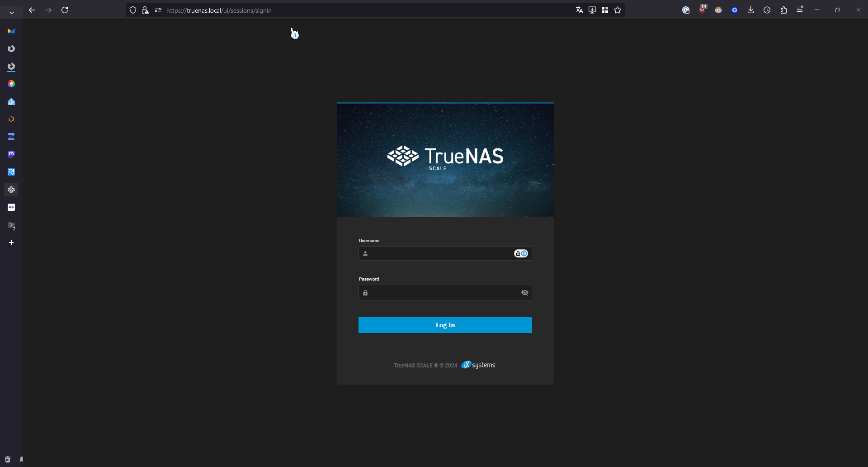Viewport: 868px width, 467px height.
Task: Bookmark this page with the star icon
Action: tap(618, 10)
